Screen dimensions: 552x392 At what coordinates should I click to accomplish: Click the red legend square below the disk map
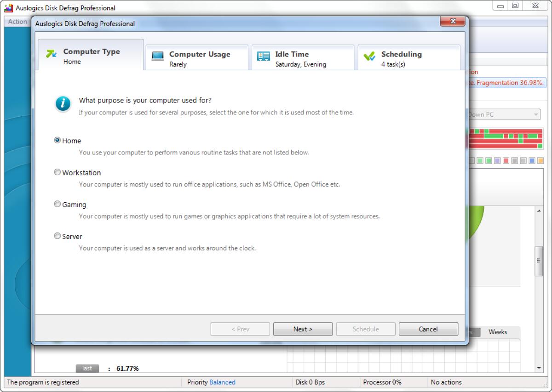[506, 161]
